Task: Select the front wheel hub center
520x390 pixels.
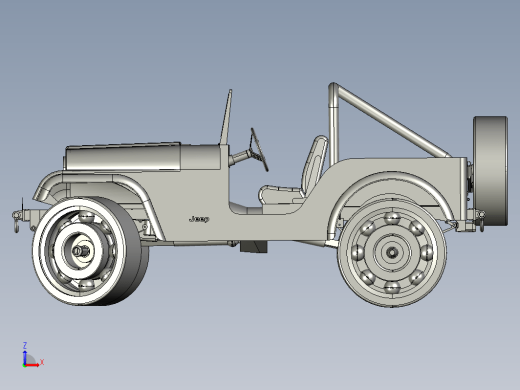Action: tap(82, 250)
